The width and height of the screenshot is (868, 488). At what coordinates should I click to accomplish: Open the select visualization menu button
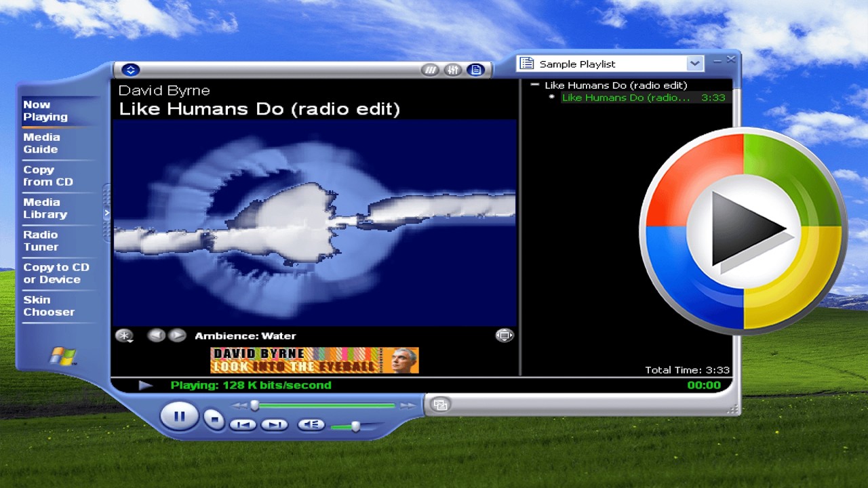pyautogui.click(x=124, y=335)
